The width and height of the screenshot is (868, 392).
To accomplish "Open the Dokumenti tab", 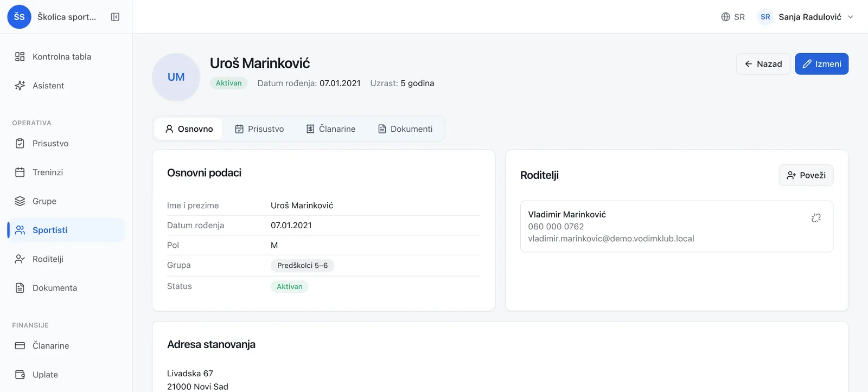I will click(405, 129).
